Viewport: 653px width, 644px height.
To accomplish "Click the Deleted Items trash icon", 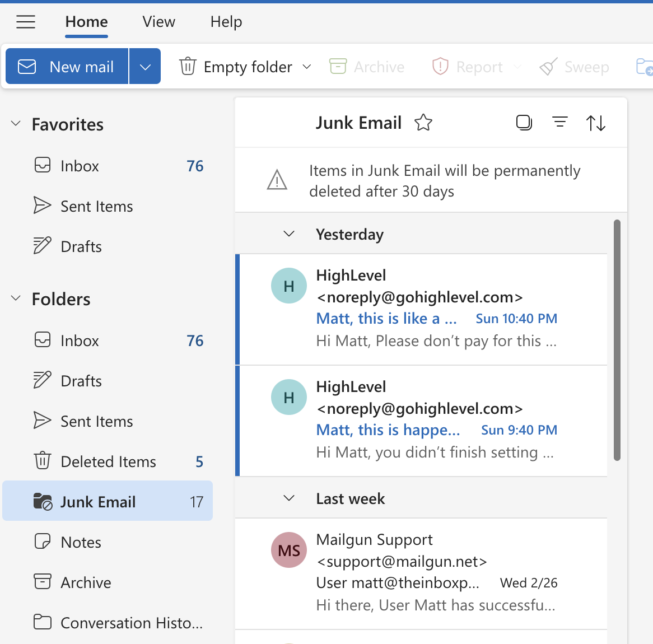I will 42,461.
